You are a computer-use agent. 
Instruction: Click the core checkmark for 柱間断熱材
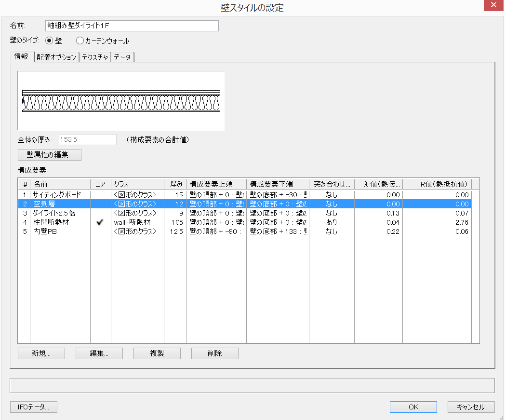point(100,222)
